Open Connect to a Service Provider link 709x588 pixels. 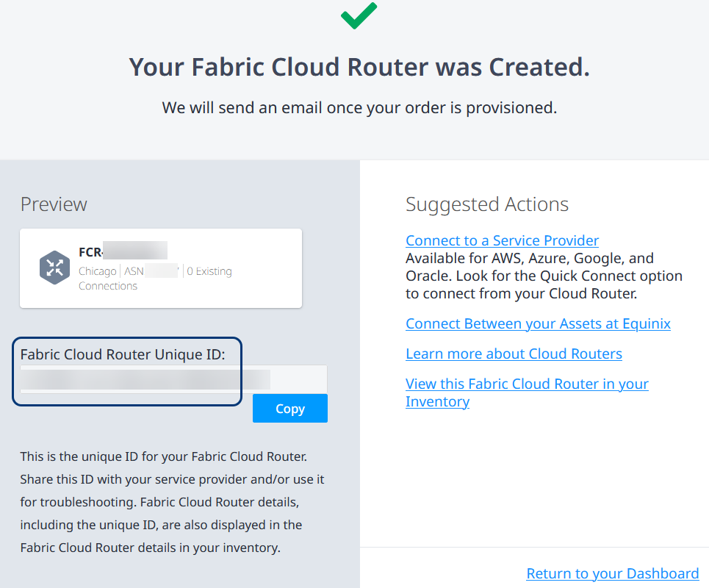pyautogui.click(x=502, y=240)
